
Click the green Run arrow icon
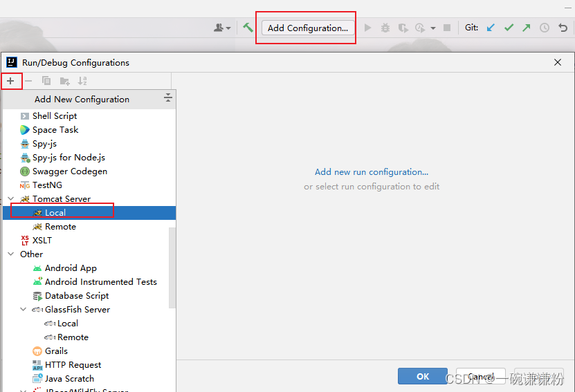tap(368, 28)
